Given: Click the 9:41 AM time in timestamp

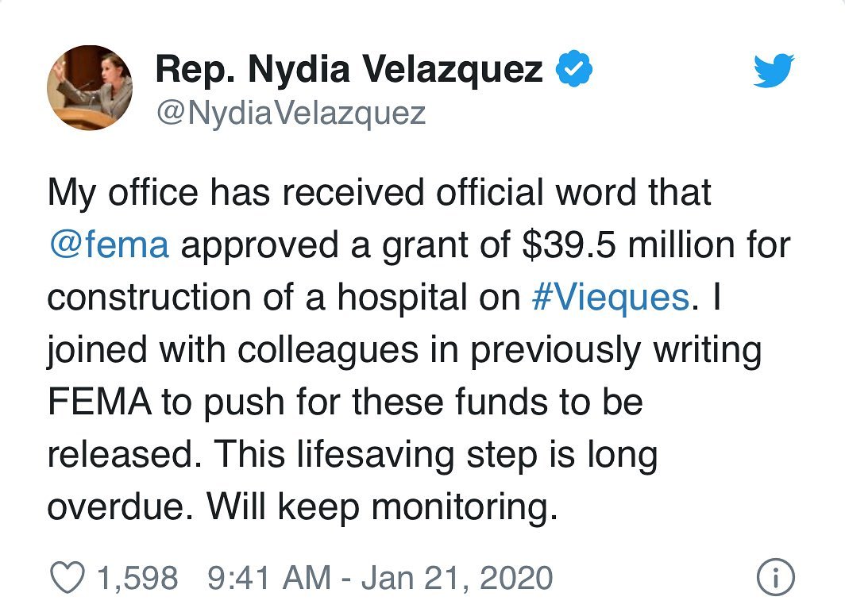Looking at the screenshot, I should tap(269, 578).
